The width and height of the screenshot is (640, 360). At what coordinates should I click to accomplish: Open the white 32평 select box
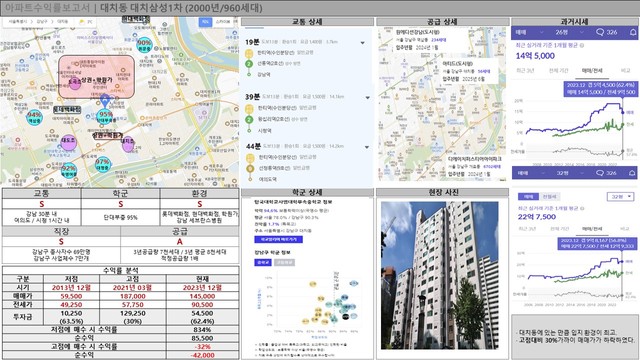click(x=620, y=197)
